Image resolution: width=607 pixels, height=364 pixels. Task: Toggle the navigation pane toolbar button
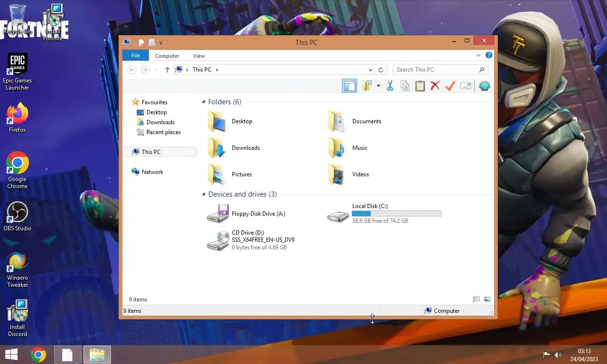pyautogui.click(x=349, y=86)
